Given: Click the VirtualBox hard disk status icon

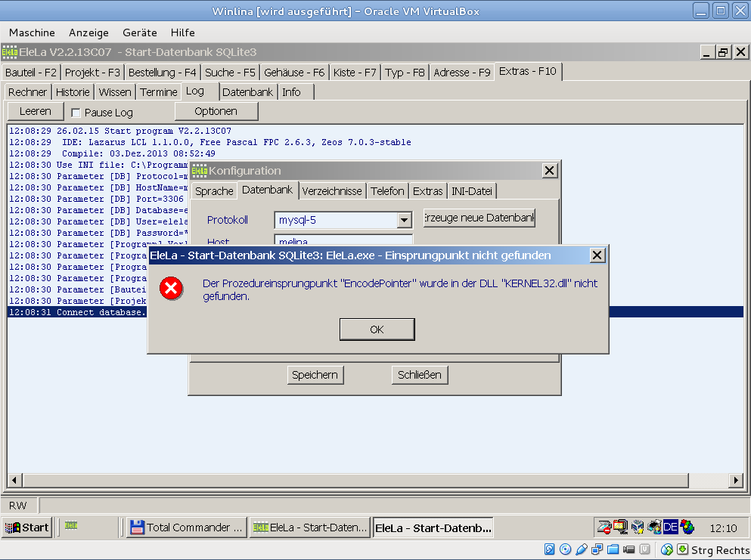Looking at the screenshot, I should [x=549, y=549].
